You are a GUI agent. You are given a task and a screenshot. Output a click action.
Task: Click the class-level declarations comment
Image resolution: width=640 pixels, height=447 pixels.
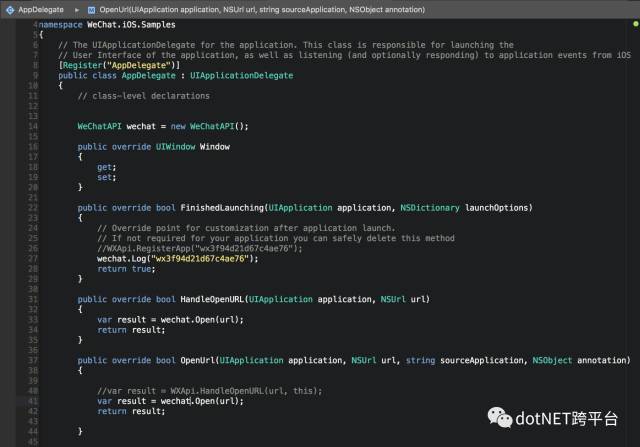[x=144, y=96]
